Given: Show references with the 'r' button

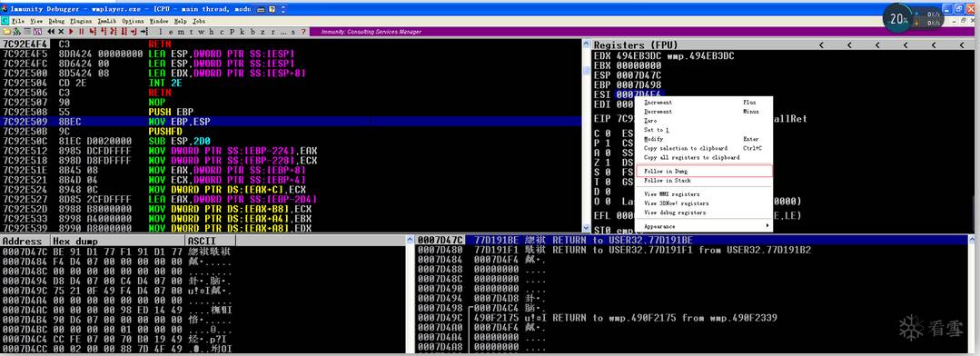Looking at the screenshot, I should tap(273, 32).
